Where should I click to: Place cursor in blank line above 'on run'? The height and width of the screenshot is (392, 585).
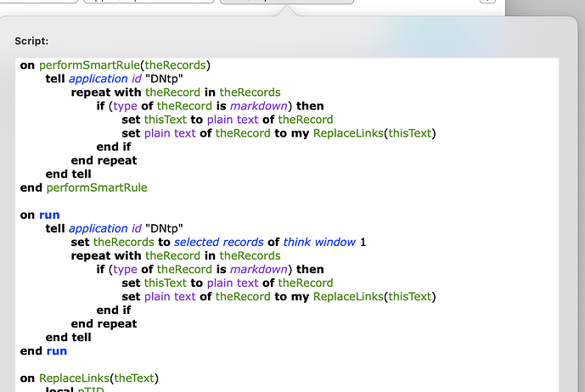coord(286,201)
